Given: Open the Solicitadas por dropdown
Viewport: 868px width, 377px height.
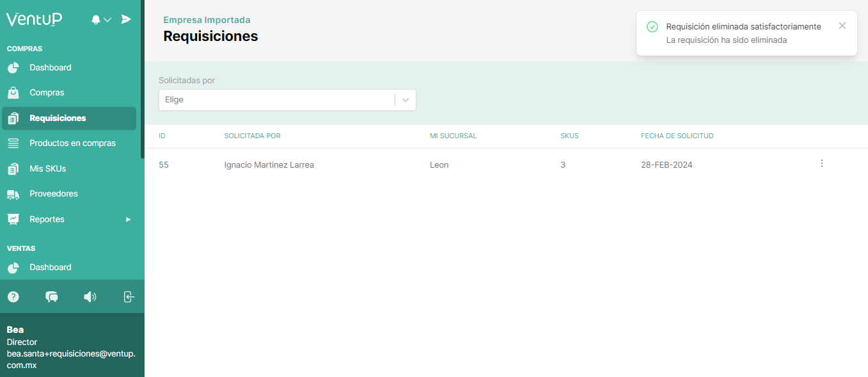Looking at the screenshot, I should point(287,100).
